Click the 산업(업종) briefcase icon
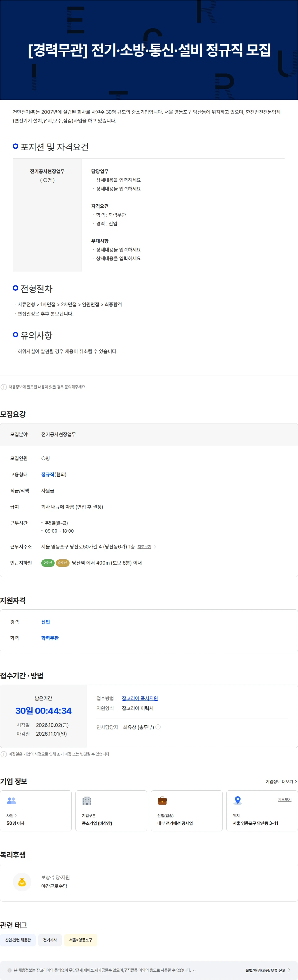Viewport: 298px width, 980px height. point(162,800)
